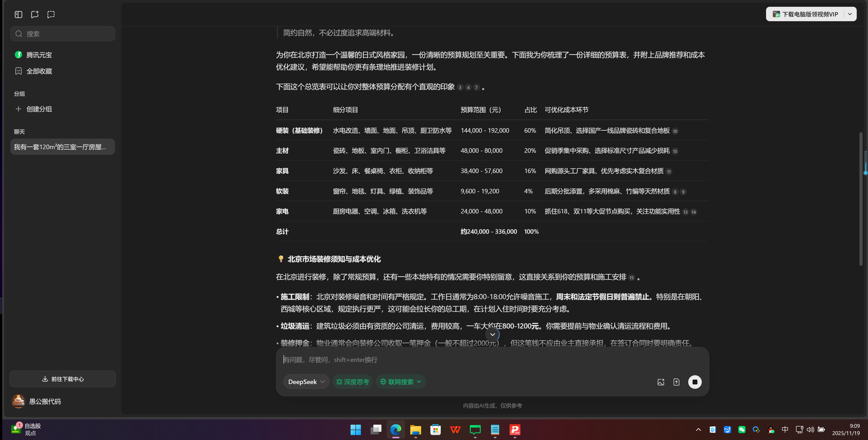Select 全部收藏 in the sidebar
Image resolution: width=868 pixels, height=440 pixels.
pos(39,71)
